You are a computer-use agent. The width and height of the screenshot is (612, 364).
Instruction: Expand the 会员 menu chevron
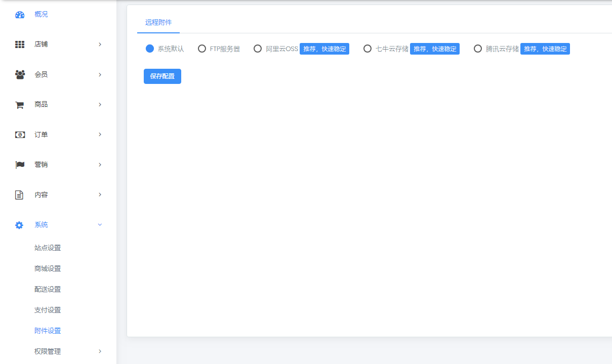[x=100, y=75]
